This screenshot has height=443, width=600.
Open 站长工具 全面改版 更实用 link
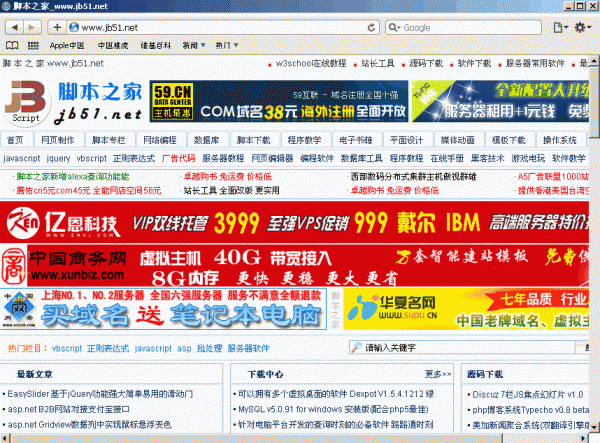pos(232,190)
